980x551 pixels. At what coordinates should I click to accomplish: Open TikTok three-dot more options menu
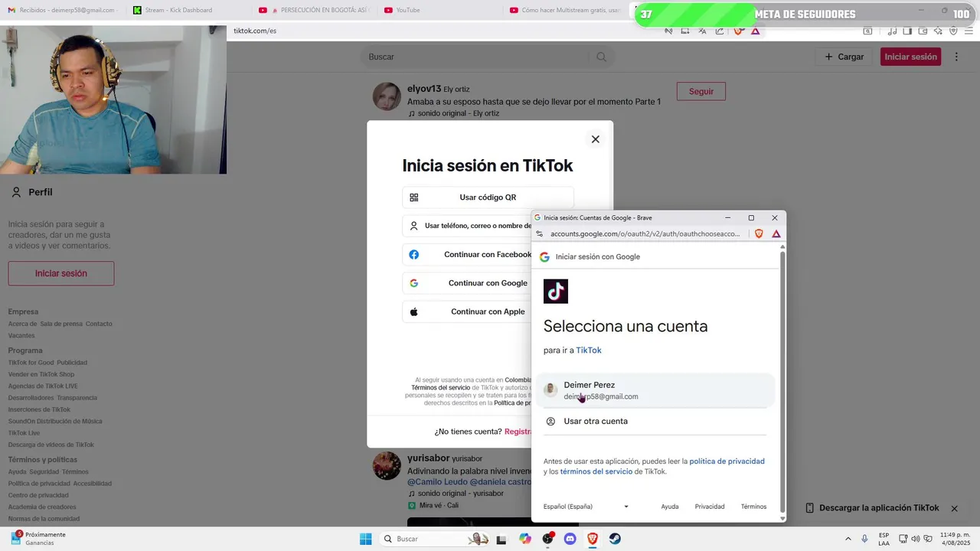click(x=956, y=57)
